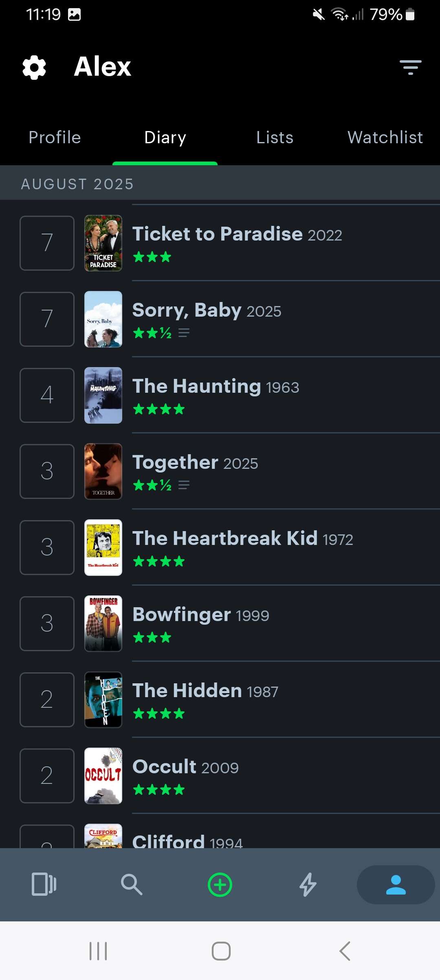Image resolution: width=440 pixels, height=980 pixels.
Task: Open the Watchlist tab
Action: click(x=385, y=138)
